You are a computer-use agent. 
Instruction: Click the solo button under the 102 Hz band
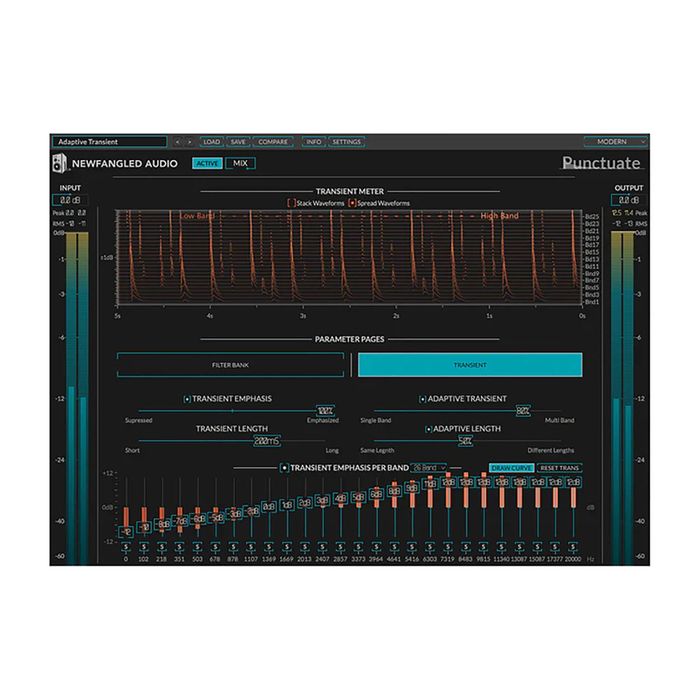(143, 547)
